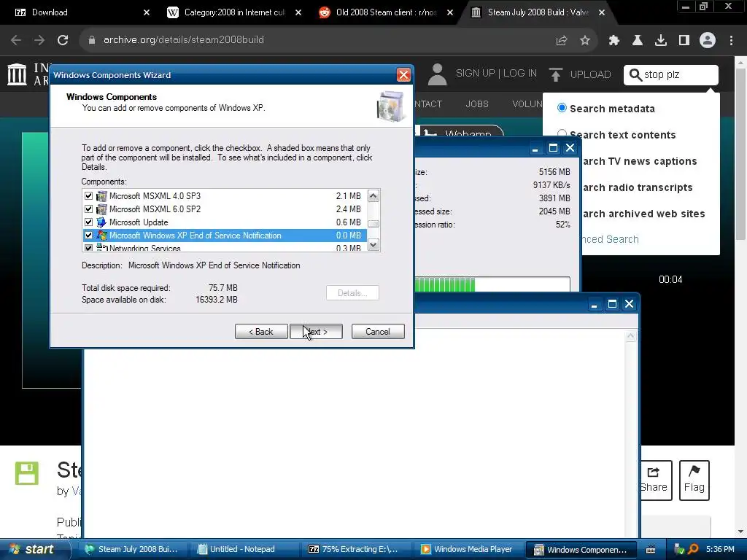Click the Winamp skin button

461,132
